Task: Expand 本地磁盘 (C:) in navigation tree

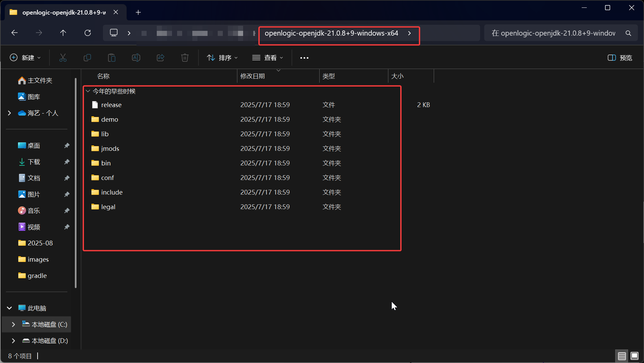Action: click(x=13, y=324)
